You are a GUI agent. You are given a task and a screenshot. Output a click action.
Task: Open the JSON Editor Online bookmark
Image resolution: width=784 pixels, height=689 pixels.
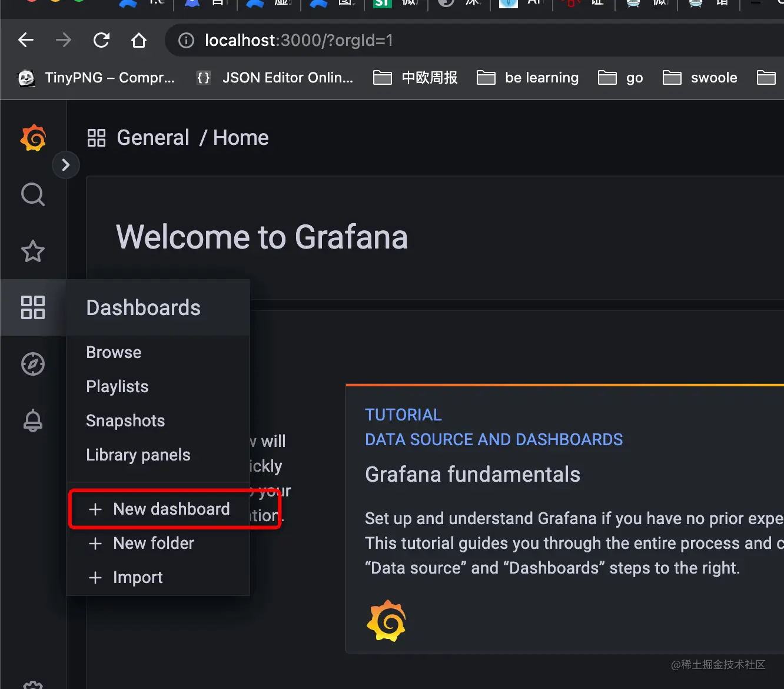point(275,78)
